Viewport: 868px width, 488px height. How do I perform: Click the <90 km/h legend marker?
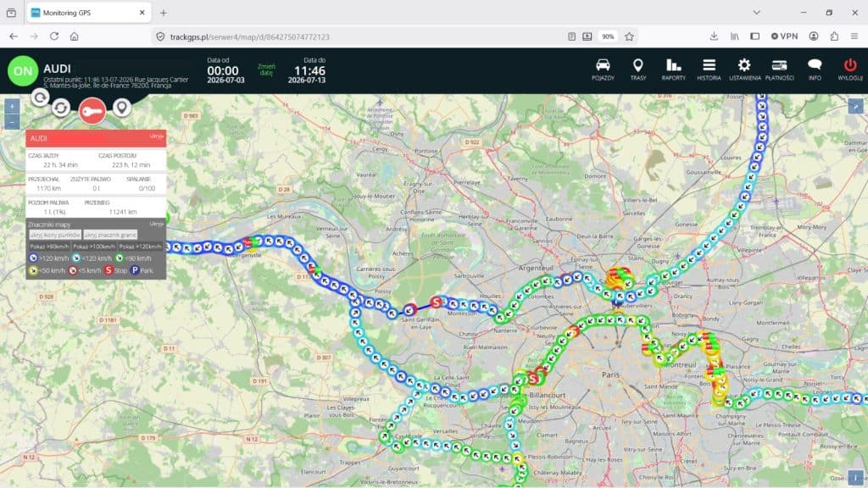(x=120, y=258)
